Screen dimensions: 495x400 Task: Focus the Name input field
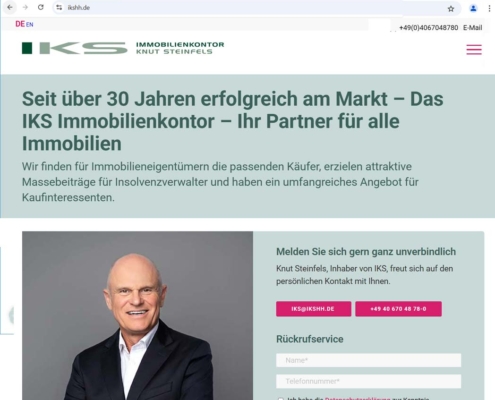pyautogui.click(x=368, y=360)
